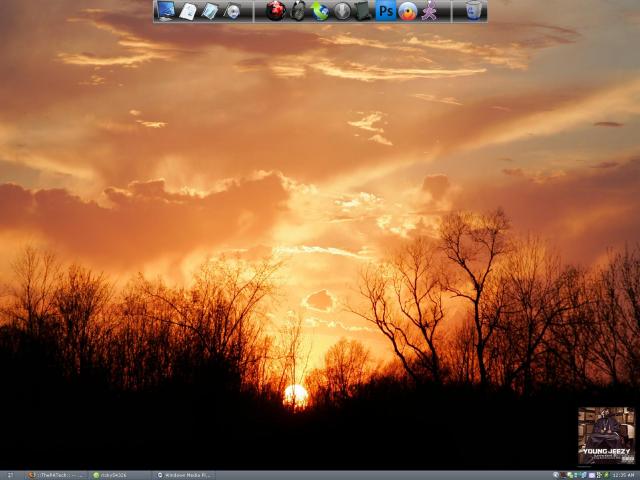Open the Recycle Bin in the dock
The width and height of the screenshot is (640, 480).
pos(473,11)
